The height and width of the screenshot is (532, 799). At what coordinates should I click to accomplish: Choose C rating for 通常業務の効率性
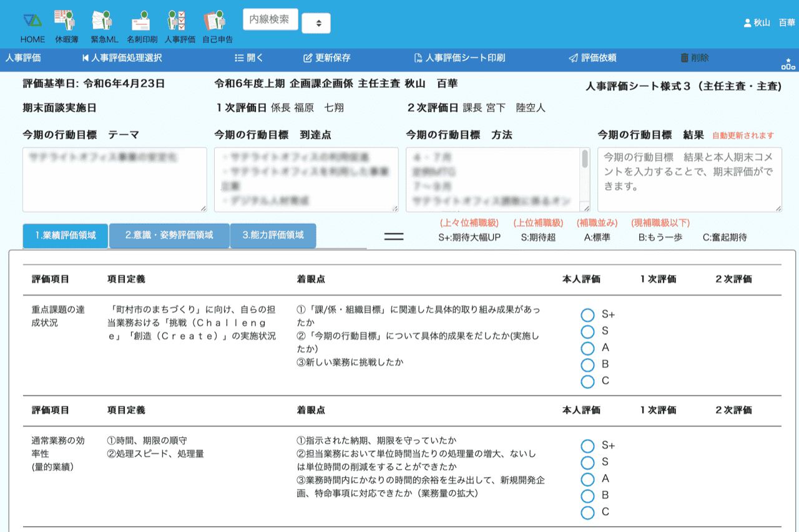(x=587, y=513)
